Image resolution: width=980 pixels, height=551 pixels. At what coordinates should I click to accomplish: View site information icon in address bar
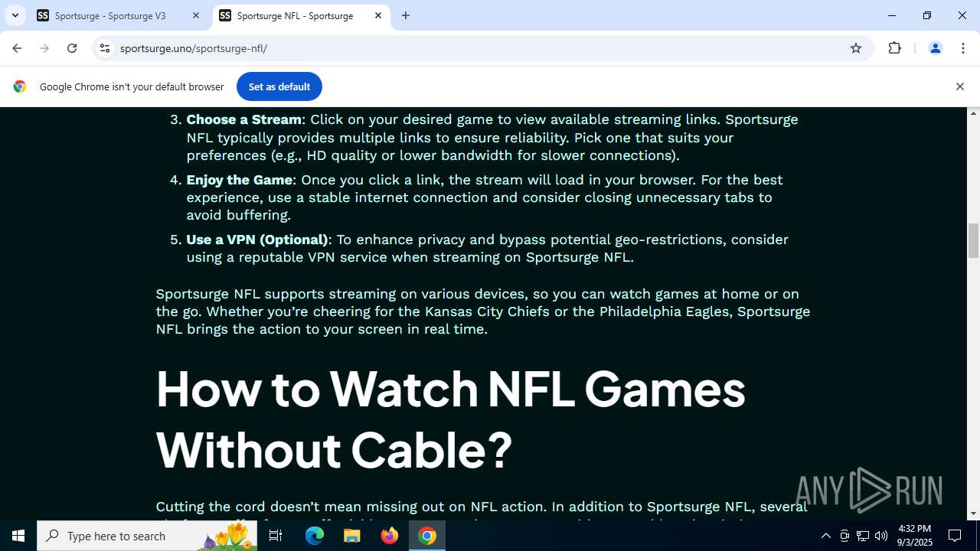point(105,48)
